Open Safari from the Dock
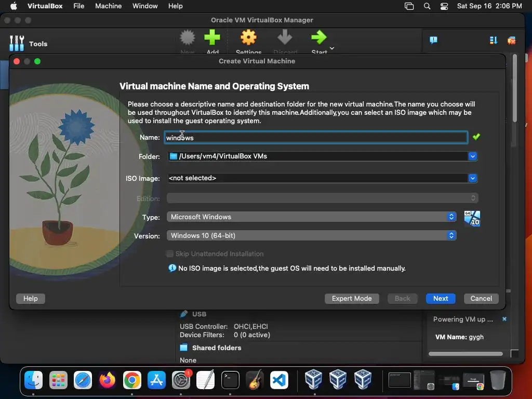This screenshot has height=399, width=532. click(83, 380)
